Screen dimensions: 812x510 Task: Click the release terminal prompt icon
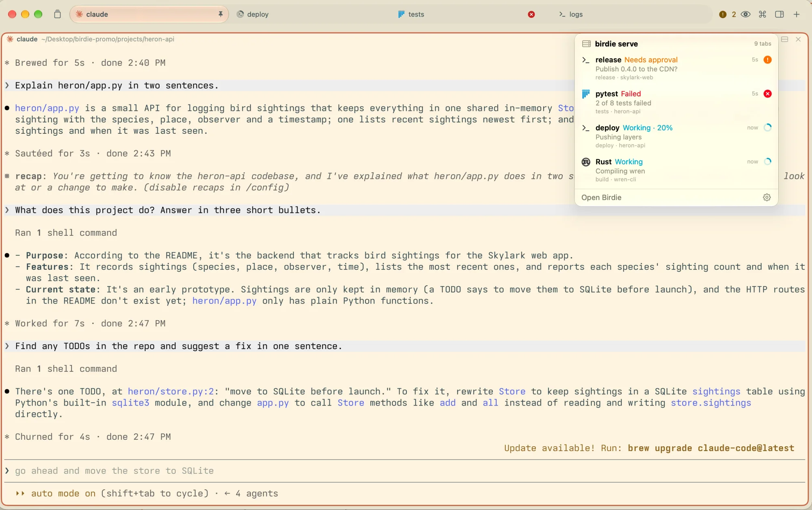[x=586, y=60]
